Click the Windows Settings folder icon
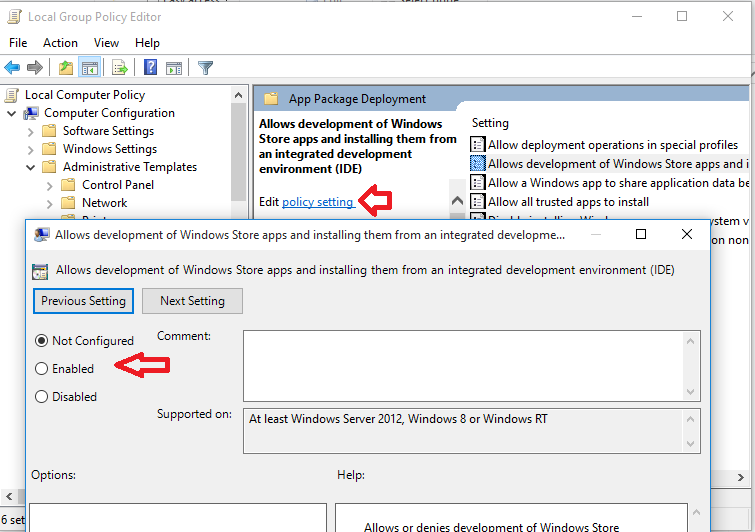Viewport: 755px width, 532px height. (x=49, y=149)
